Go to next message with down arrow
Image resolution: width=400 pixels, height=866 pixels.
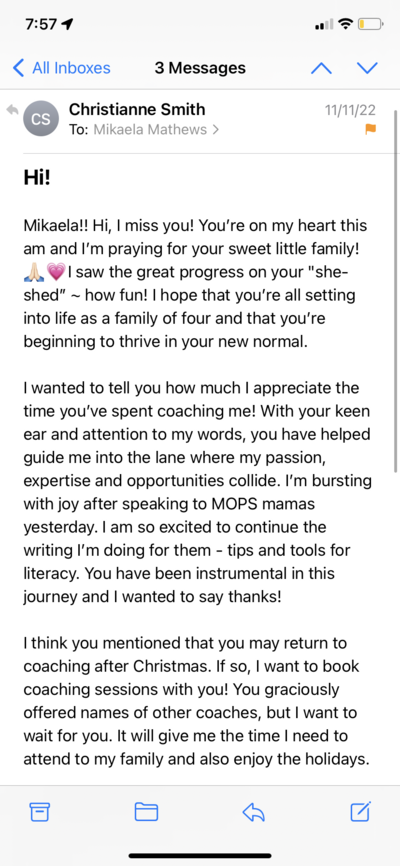click(x=367, y=68)
